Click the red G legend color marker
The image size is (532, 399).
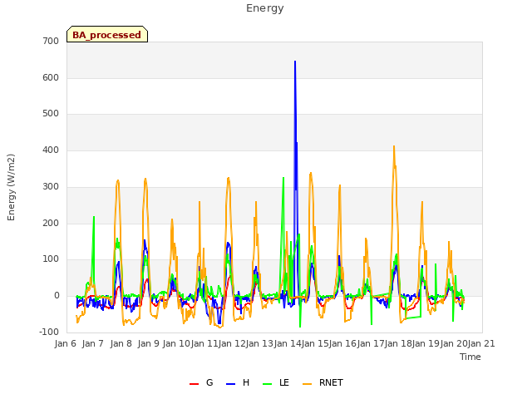coord(194,384)
